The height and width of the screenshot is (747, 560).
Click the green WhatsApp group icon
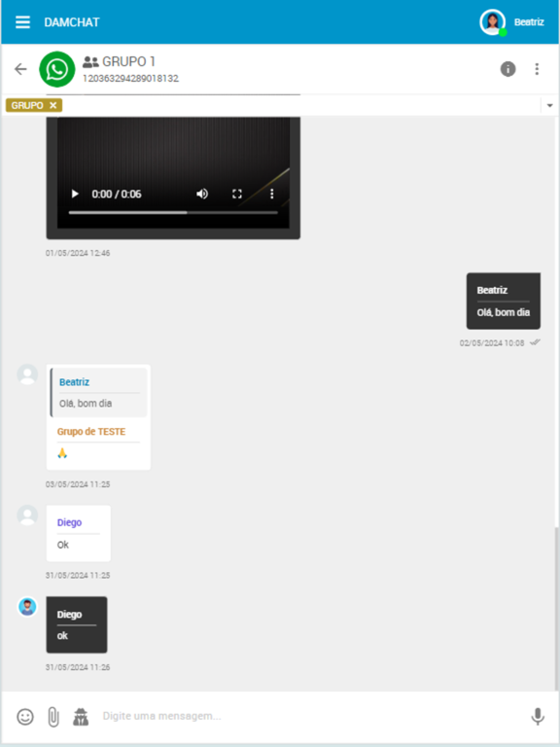tap(57, 69)
